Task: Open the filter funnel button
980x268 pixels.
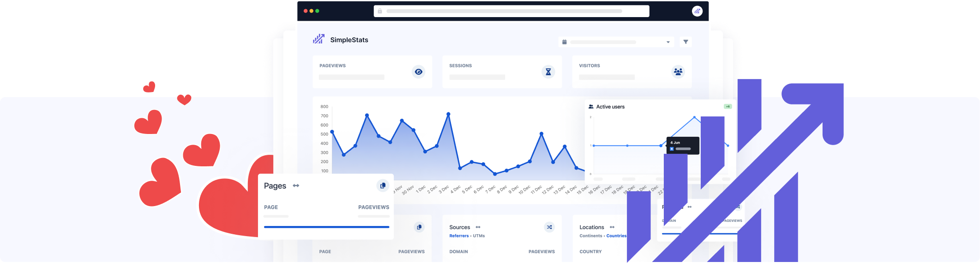Action: [685, 42]
